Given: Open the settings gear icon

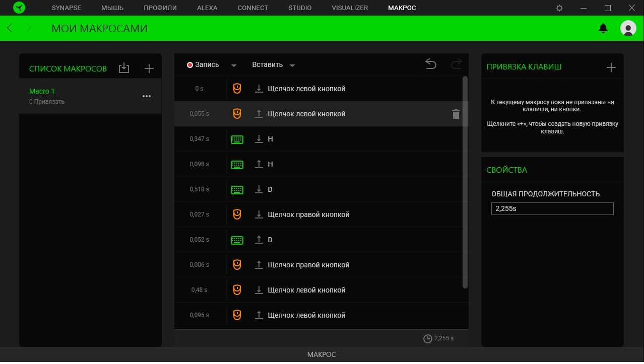Looking at the screenshot, I should point(559,8).
